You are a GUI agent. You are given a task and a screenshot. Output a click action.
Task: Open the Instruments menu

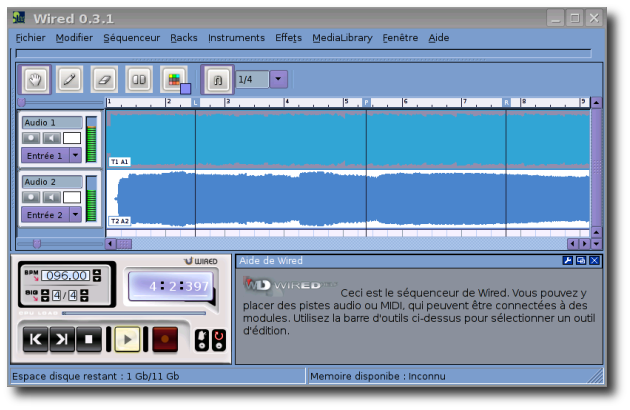(236, 38)
